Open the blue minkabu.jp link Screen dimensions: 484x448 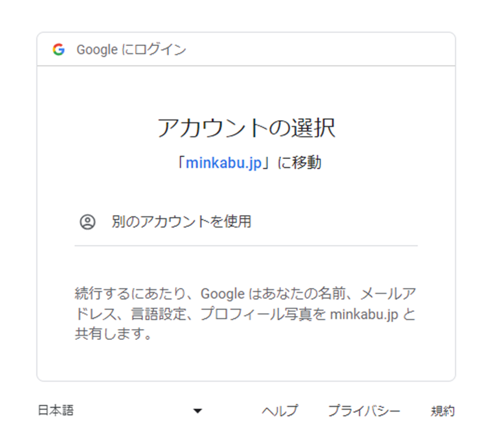pyautogui.click(x=224, y=162)
